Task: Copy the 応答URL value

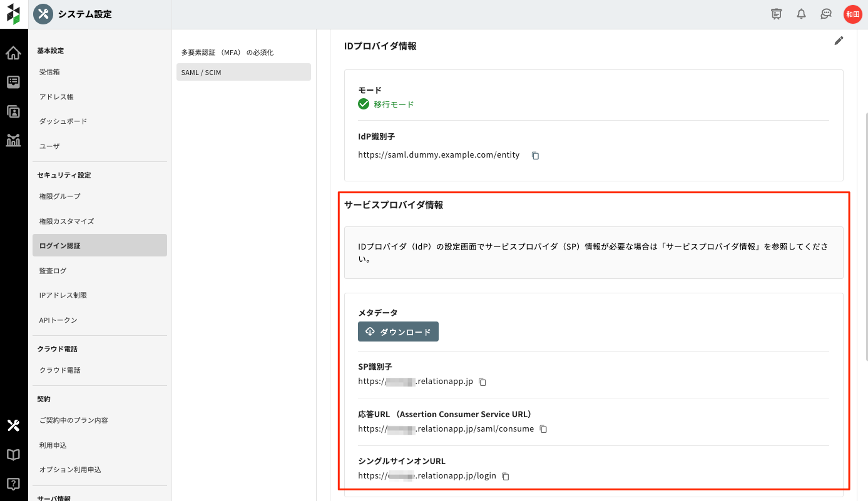Action: 543,429
